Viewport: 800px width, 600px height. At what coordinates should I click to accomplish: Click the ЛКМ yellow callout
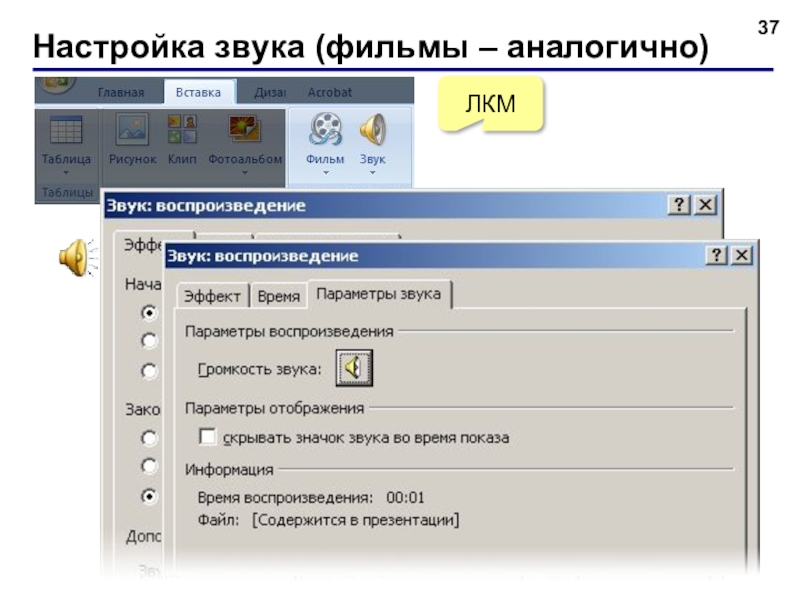coord(490,104)
